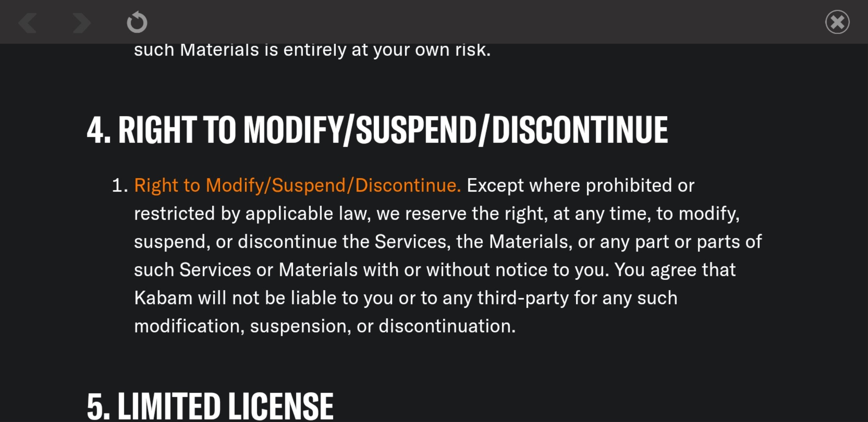Click the word "SUSPEND" in the section 4 heading

tap(416, 130)
